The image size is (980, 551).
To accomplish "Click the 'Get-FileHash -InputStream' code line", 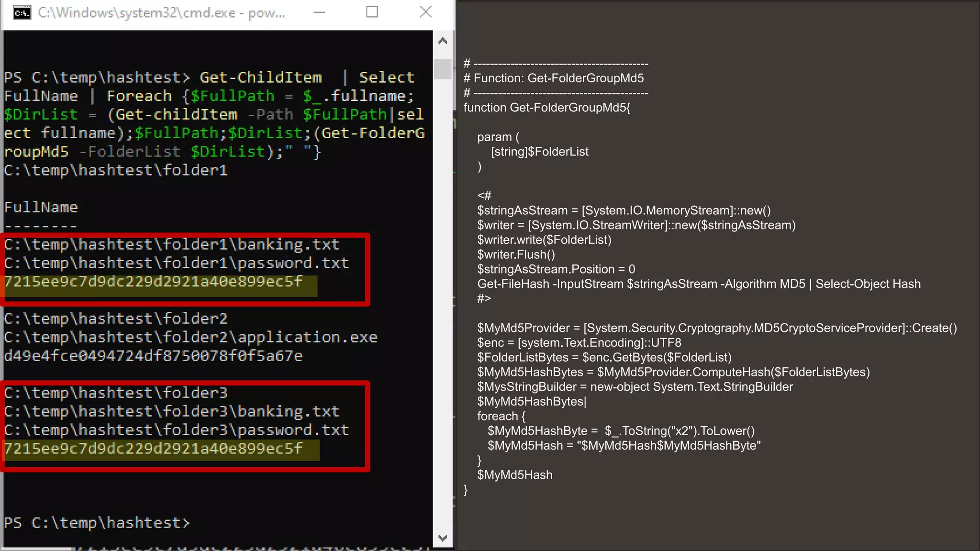I will click(699, 284).
